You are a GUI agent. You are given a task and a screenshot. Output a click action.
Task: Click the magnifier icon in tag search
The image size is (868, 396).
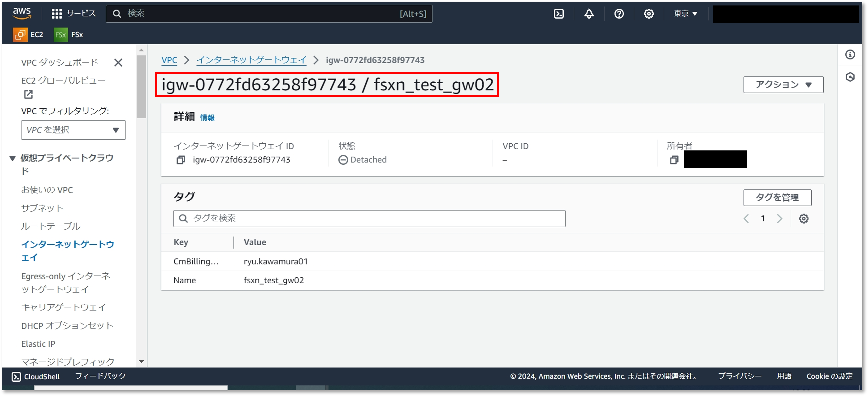(183, 218)
